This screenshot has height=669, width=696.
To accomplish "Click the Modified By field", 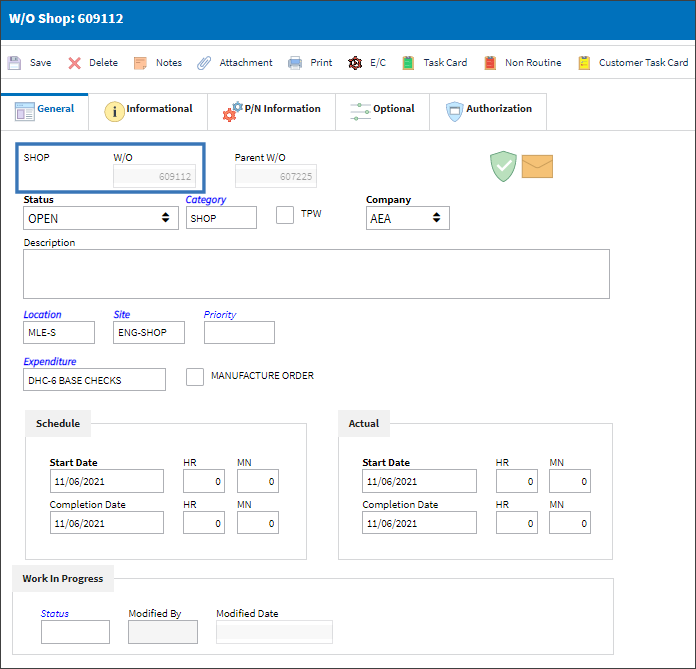I will 163,632.
